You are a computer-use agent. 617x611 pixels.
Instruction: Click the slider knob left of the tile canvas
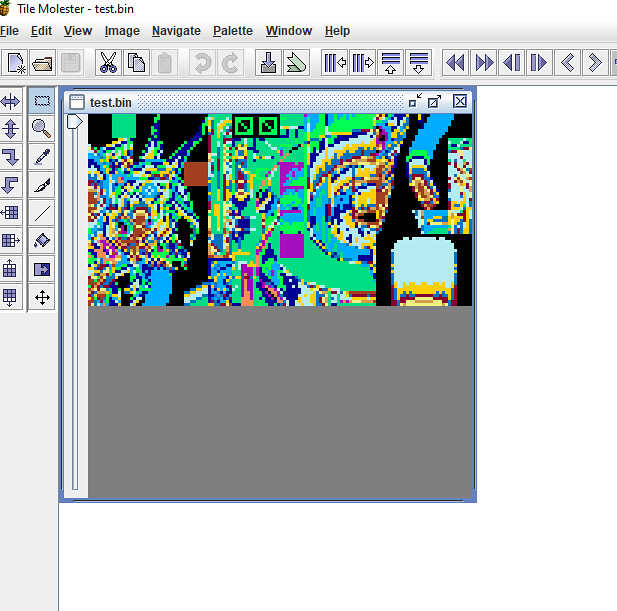74,122
